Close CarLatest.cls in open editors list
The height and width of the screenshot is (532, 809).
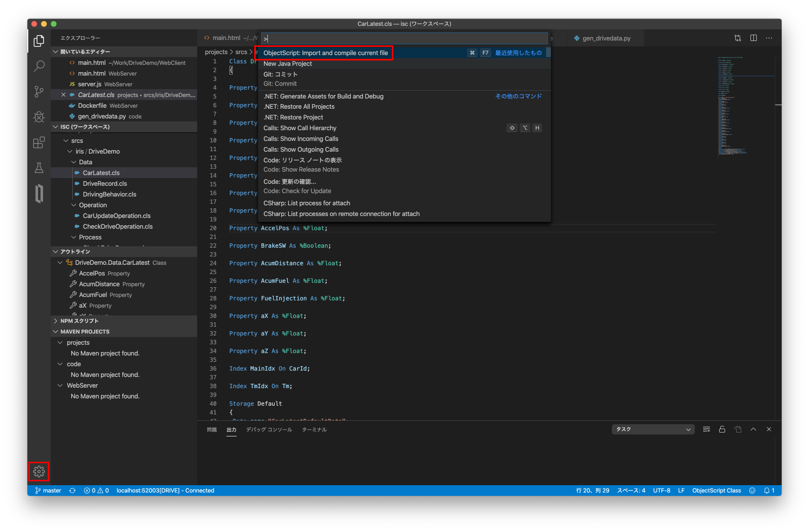tap(63, 95)
